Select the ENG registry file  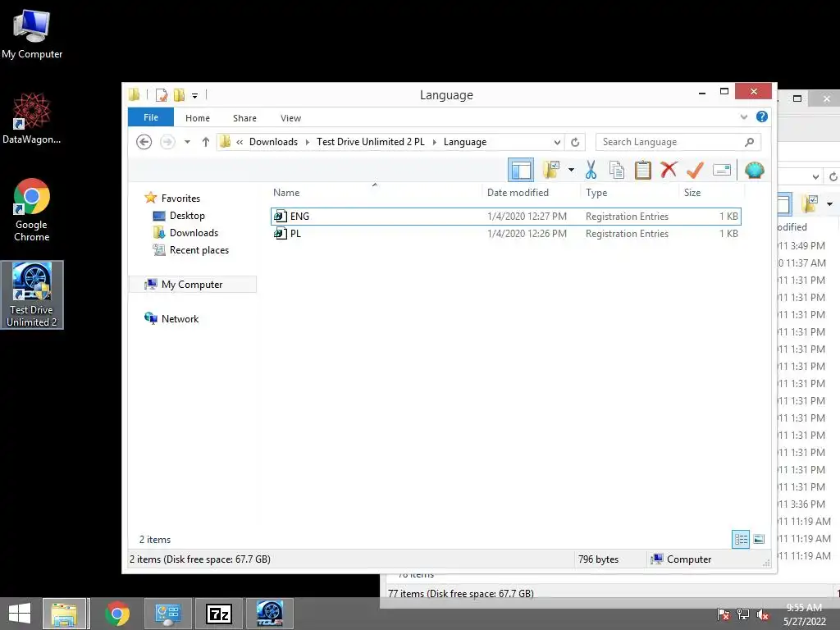(x=505, y=217)
